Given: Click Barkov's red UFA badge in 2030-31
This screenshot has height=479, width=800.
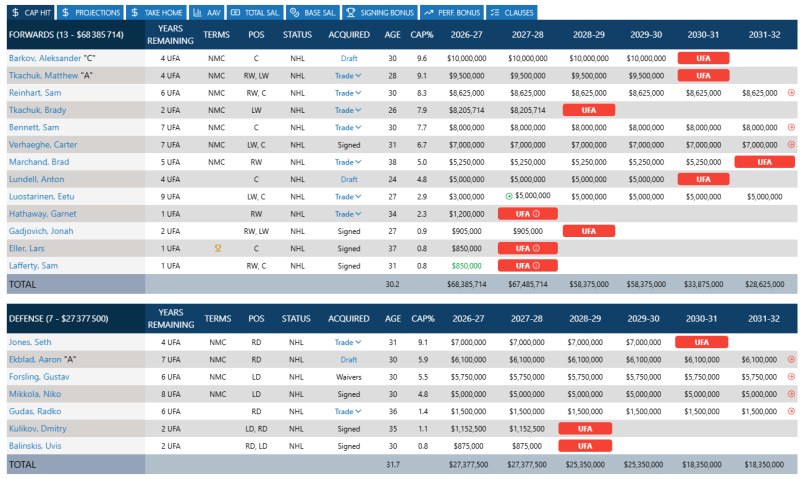Looking at the screenshot, I should click(x=703, y=58).
